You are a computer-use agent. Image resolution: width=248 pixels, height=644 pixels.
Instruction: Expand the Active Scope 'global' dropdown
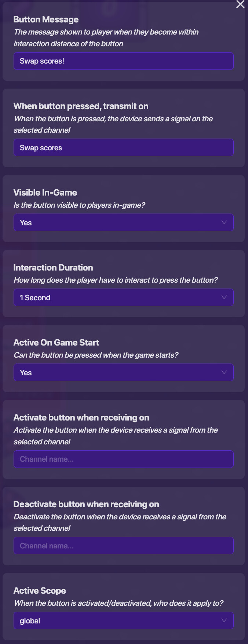pos(123,621)
